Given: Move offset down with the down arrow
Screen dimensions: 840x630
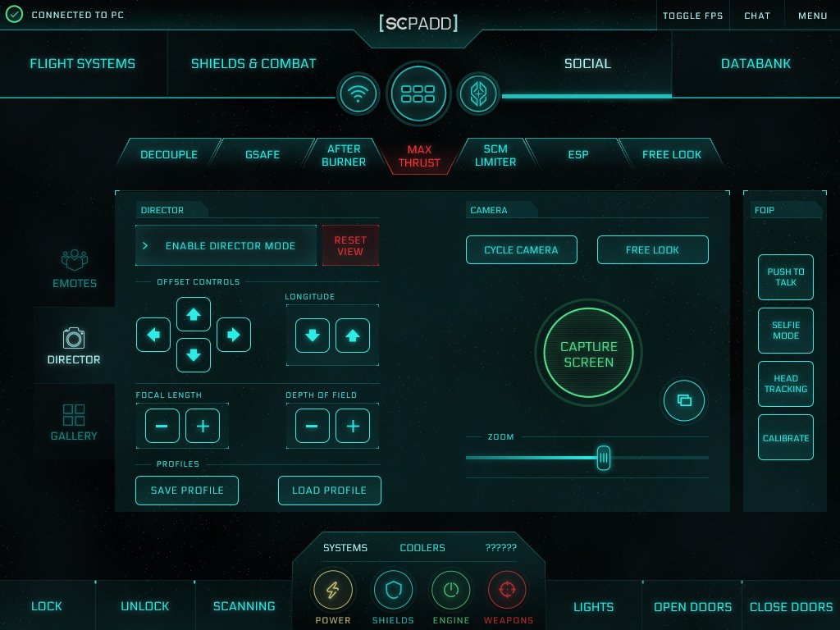Looking at the screenshot, I should (x=194, y=354).
